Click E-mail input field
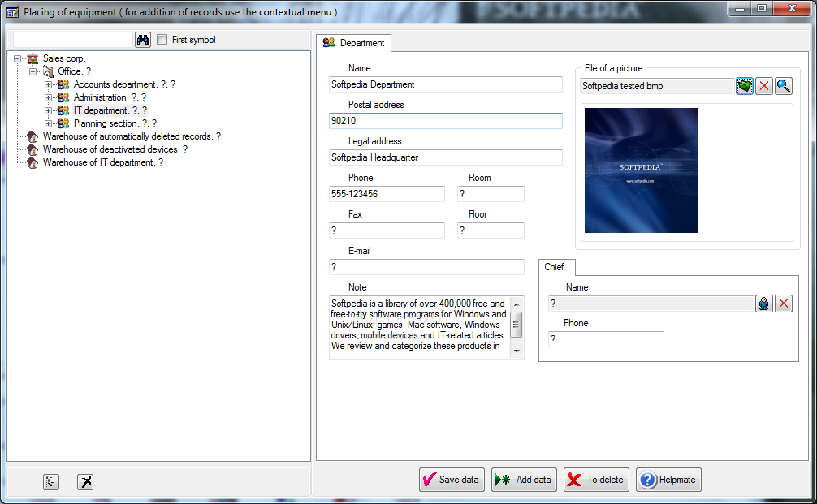The height and width of the screenshot is (504, 817). [426, 266]
